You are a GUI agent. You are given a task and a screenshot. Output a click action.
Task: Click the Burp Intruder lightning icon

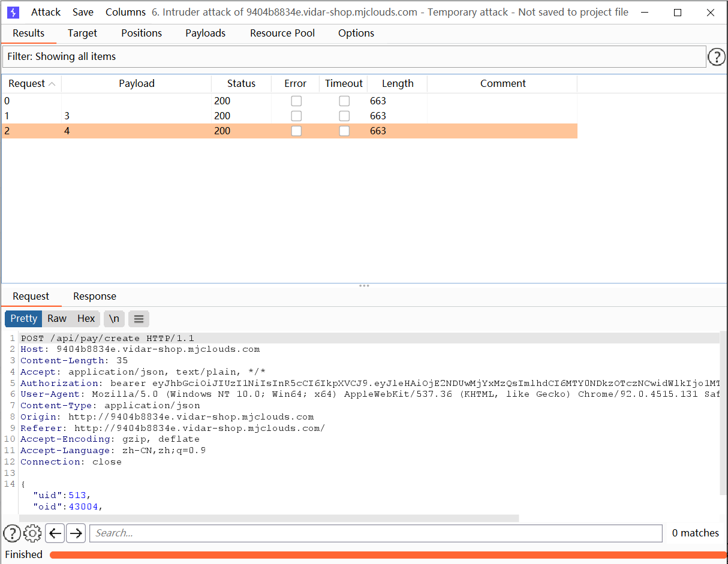(x=13, y=12)
